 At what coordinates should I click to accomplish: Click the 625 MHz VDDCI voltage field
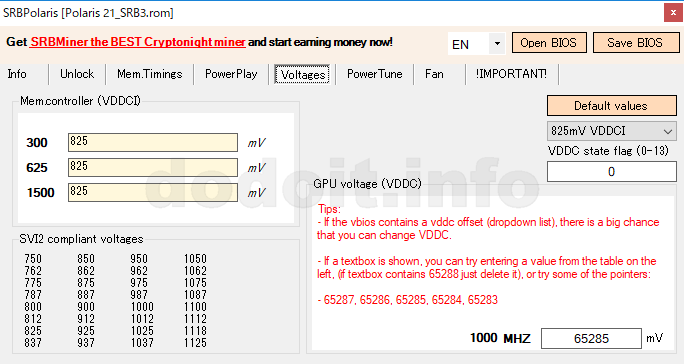click(153, 167)
